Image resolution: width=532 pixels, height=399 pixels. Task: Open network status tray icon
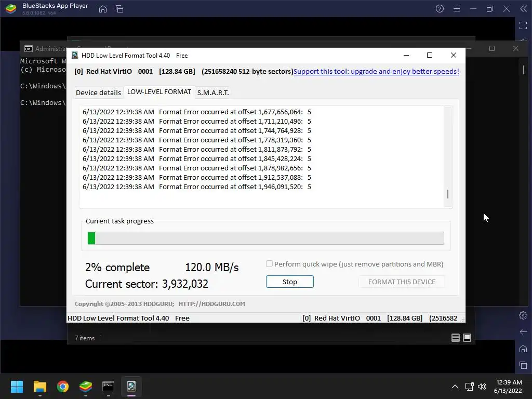[470, 387]
